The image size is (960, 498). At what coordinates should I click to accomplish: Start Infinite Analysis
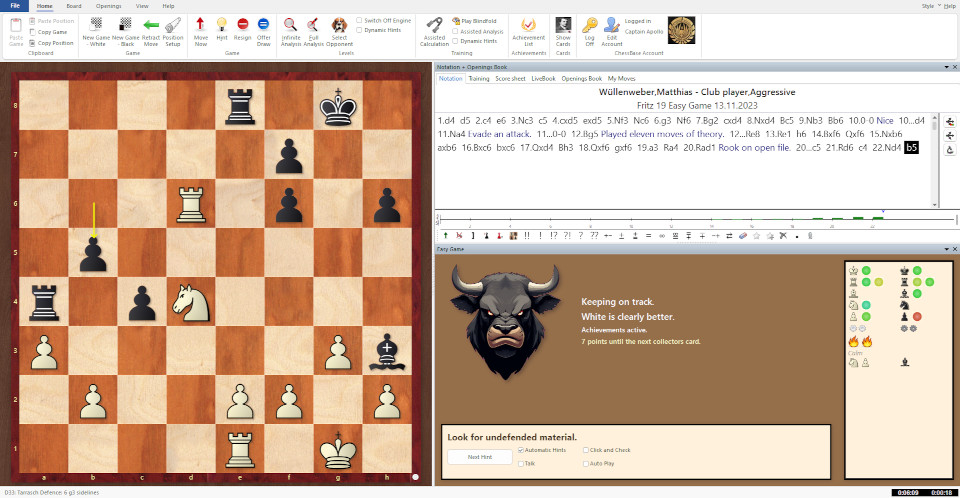click(x=290, y=28)
